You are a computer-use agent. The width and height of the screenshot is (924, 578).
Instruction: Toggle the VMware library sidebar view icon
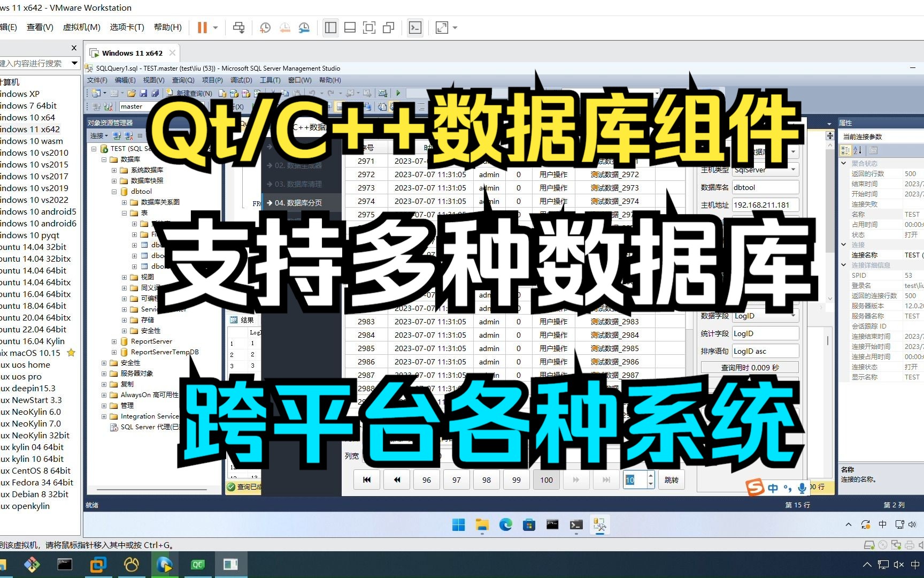tap(330, 28)
